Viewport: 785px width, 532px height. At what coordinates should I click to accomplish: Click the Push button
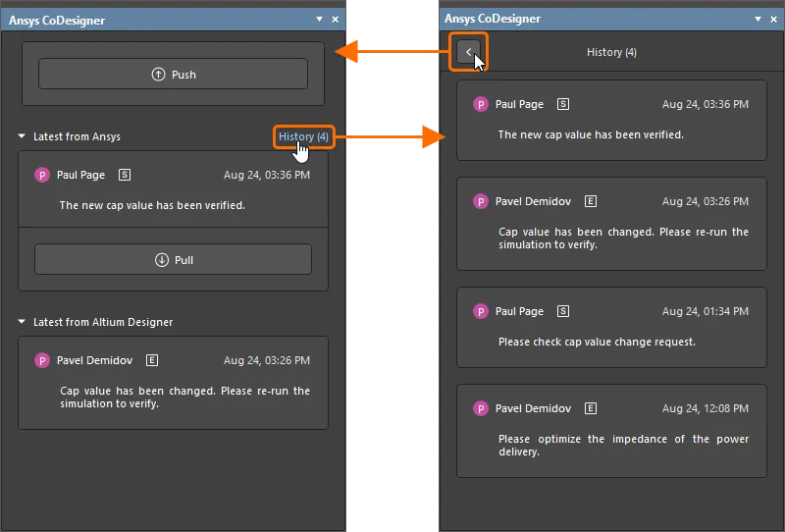(173, 75)
